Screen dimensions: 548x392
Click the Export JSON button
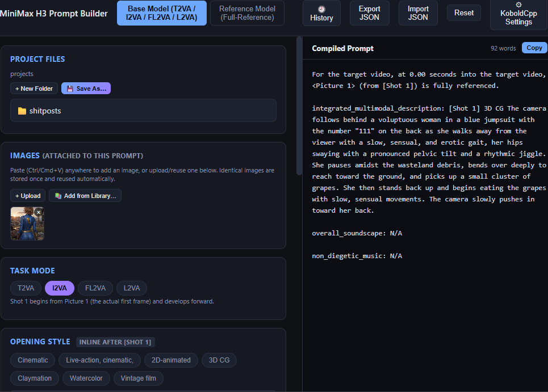coord(370,13)
